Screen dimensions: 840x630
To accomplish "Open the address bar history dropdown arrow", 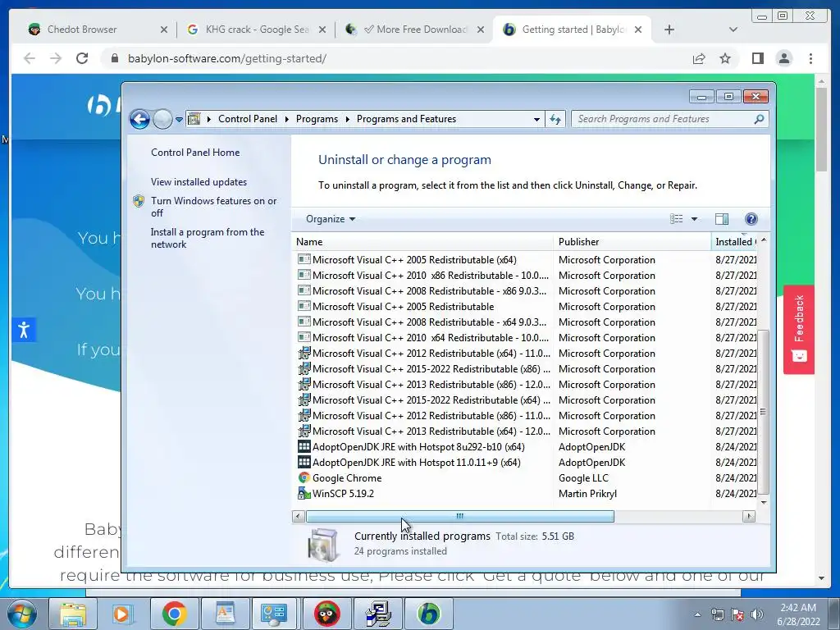I will [x=536, y=120].
